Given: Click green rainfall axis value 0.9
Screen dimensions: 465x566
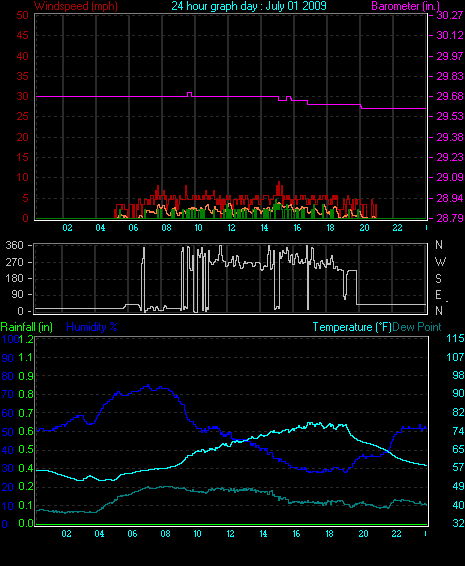Looking at the screenshot, I should pos(26,376).
